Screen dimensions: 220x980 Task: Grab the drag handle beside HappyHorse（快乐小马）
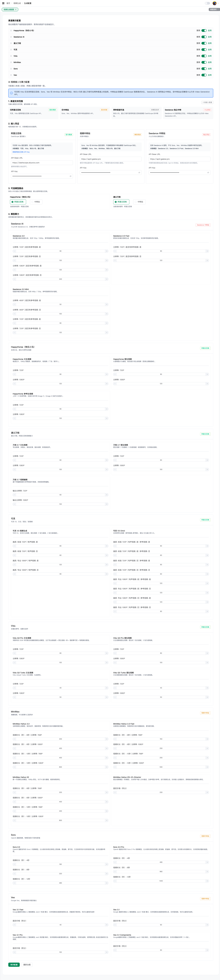[11, 30]
